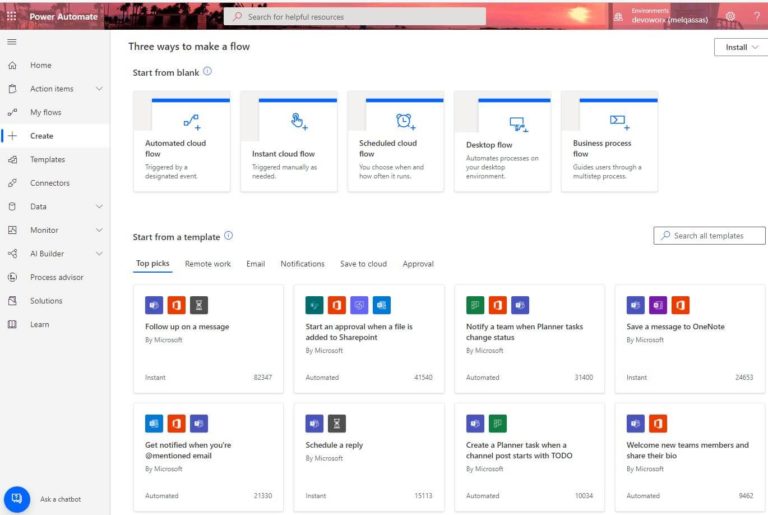Expand the AI Builder chevron
The width and height of the screenshot is (768, 515).
pos(99,253)
